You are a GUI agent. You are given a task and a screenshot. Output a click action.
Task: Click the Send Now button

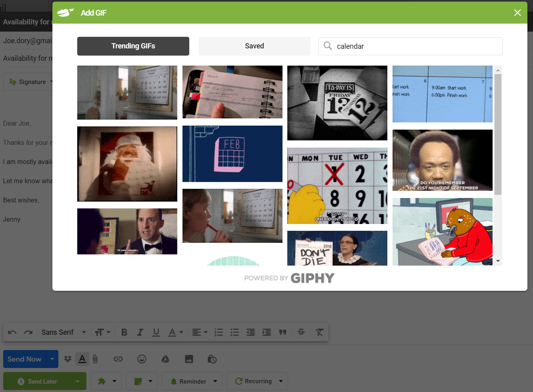click(x=24, y=359)
